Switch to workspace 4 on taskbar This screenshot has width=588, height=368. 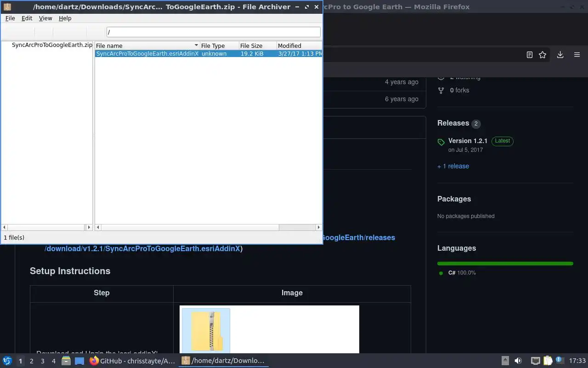(x=53, y=361)
